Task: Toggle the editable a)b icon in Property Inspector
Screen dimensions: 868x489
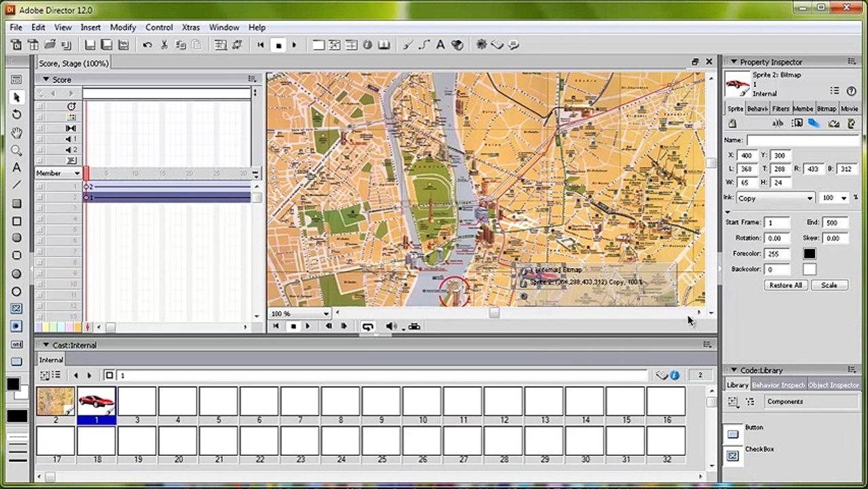Action: pyautogui.click(x=778, y=124)
